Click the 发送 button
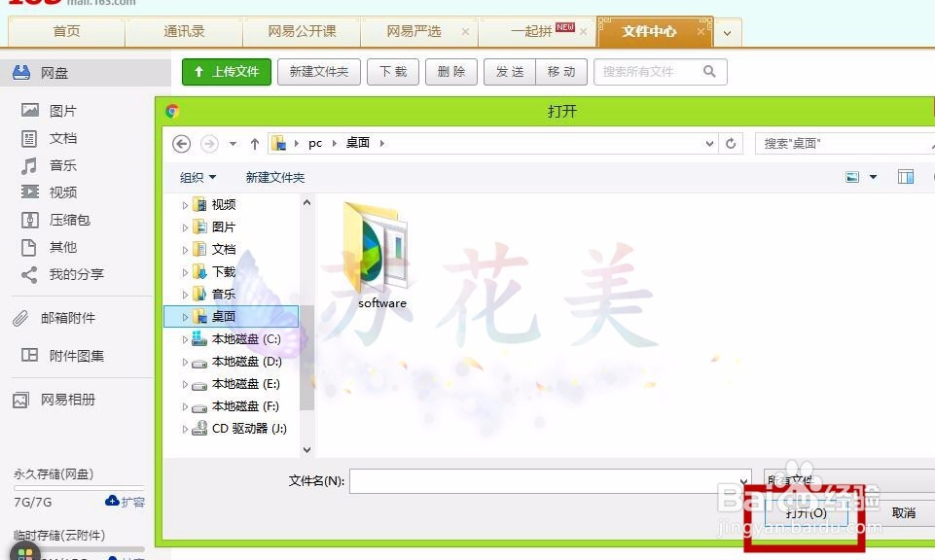The height and width of the screenshot is (560, 935). 510,72
